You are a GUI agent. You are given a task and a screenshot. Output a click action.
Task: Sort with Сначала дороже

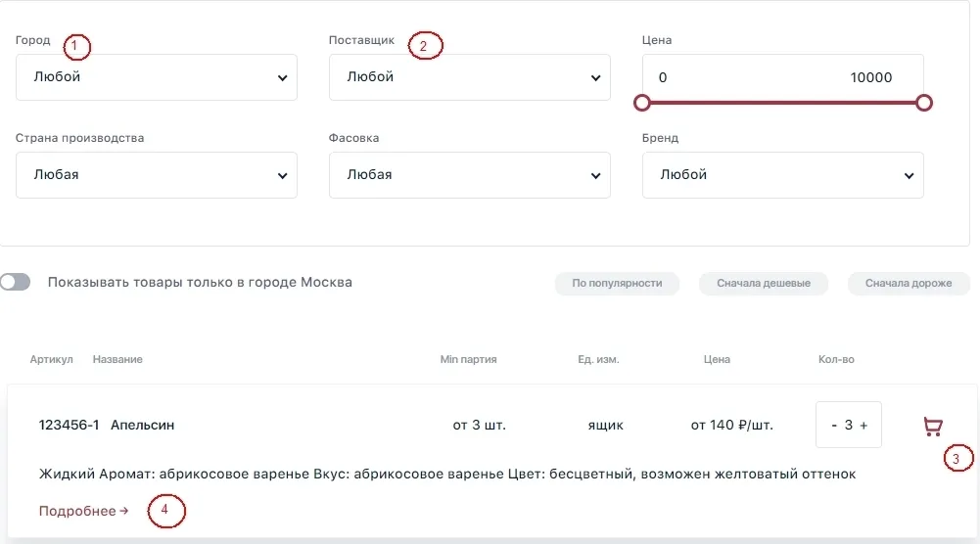(x=909, y=283)
